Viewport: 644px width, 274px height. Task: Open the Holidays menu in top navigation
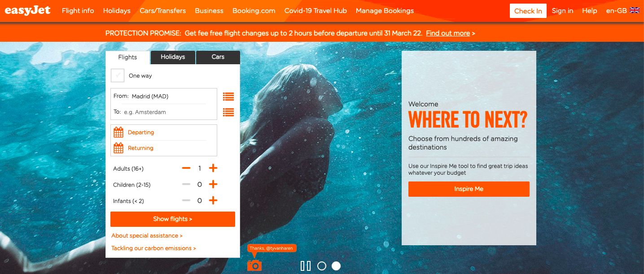(117, 11)
